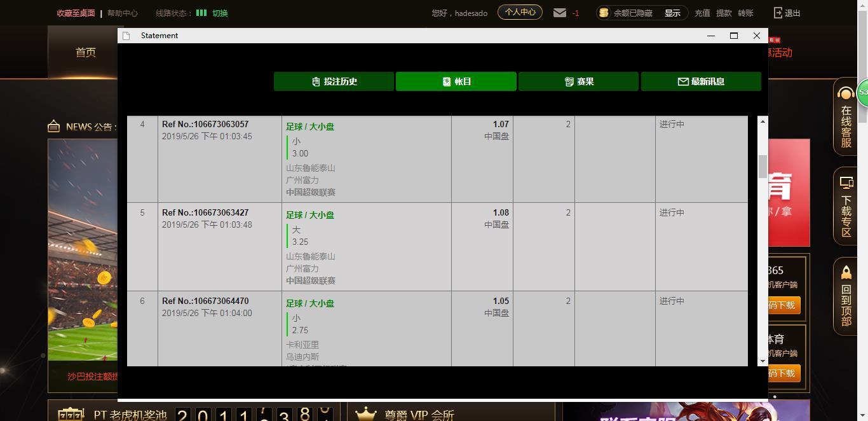868x421 pixels.
Task: Click timestamp 2019/5/26 下午 01:04:00
Action: click(207, 313)
